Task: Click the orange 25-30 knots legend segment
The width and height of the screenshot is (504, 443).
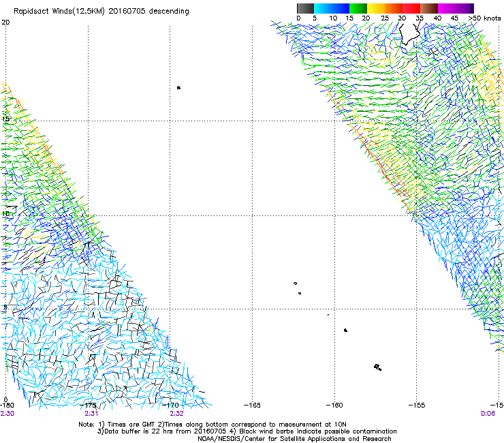Action: click(394, 8)
